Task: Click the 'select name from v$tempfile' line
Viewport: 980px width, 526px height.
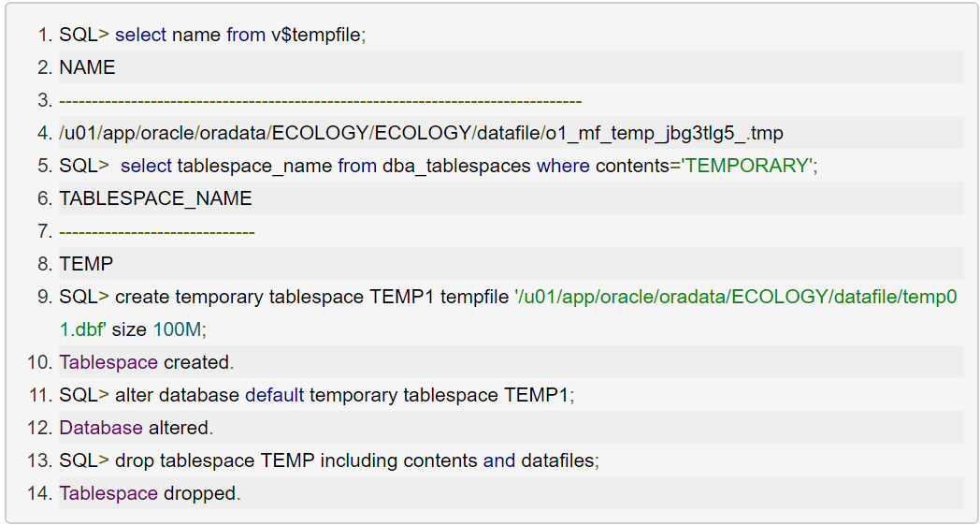Action: pos(212,35)
